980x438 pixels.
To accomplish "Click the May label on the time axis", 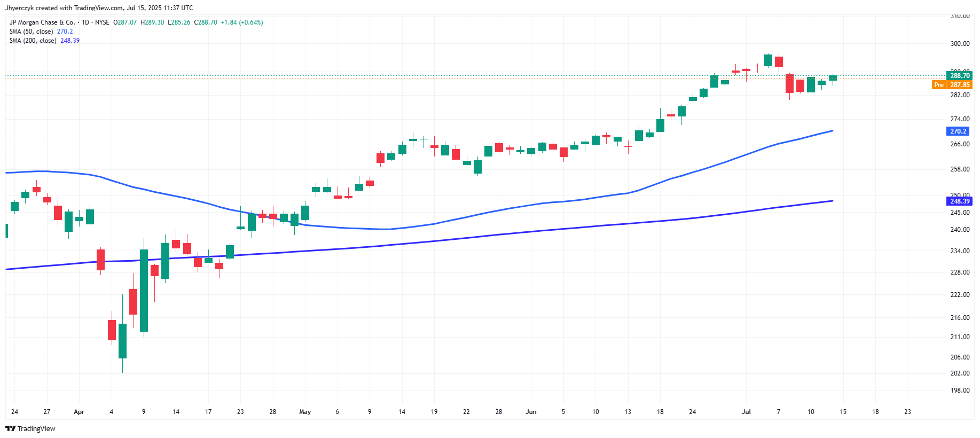I will pos(305,412).
